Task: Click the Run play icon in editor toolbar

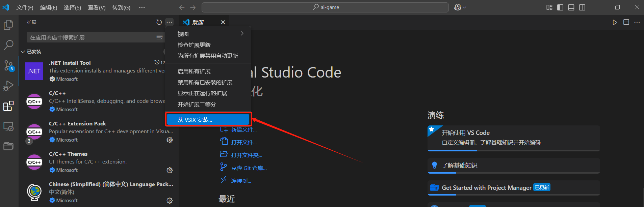Action: (x=615, y=22)
